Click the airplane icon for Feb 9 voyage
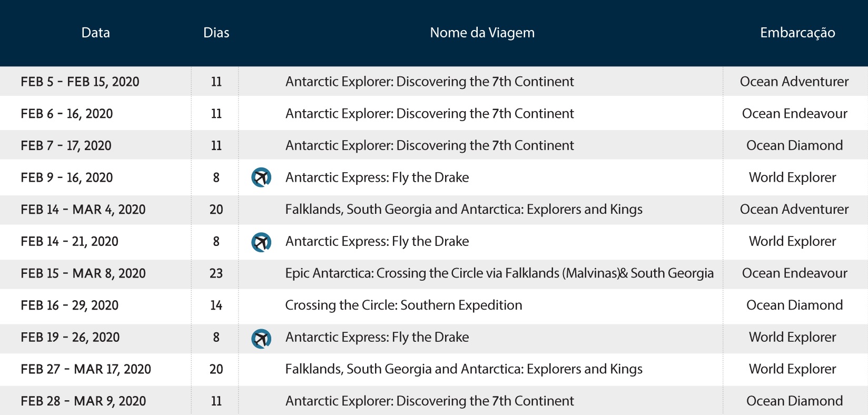This screenshot has width=868, height=415. click(x=261, y=177)
